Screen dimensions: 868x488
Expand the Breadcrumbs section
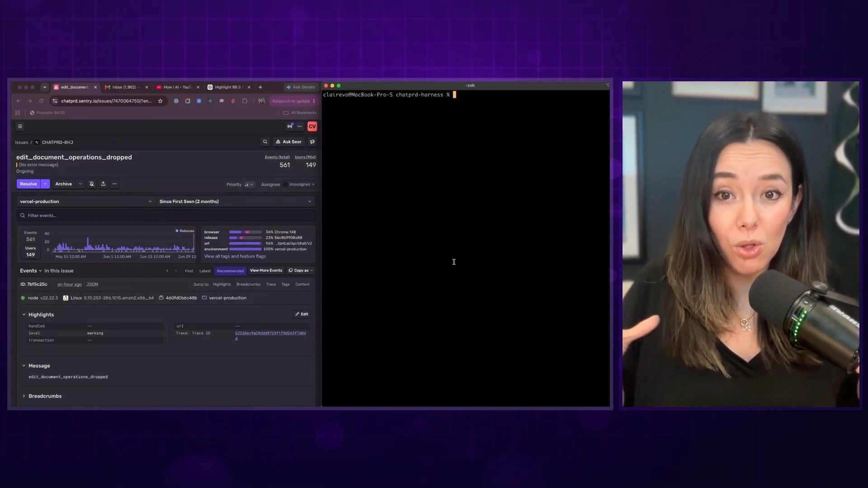(24, 396)
